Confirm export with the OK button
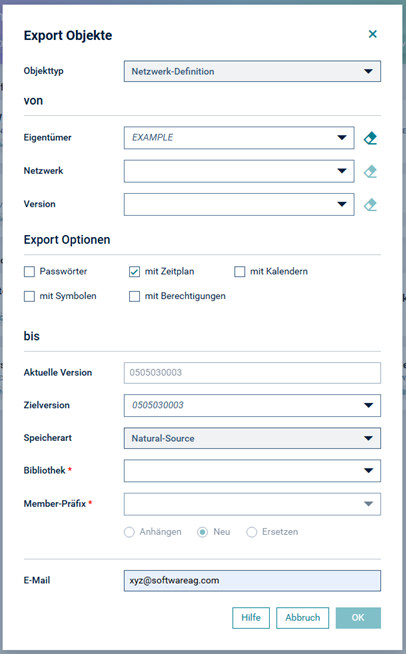The height and width of the screenshot is (654, 406). [x=358, y=618]
